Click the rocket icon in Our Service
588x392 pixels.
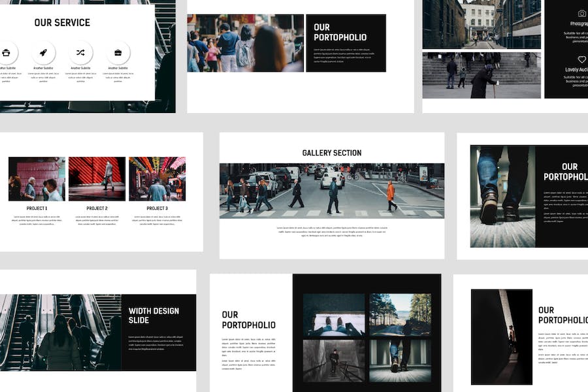point(43,52)
